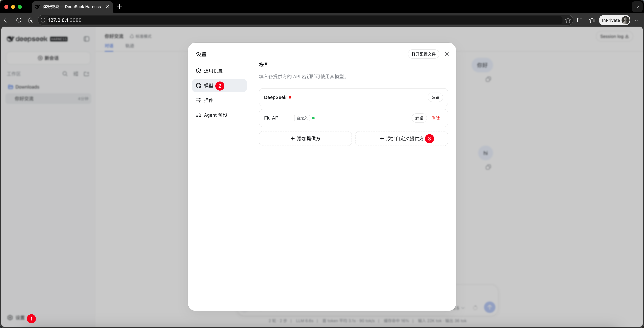Screen dimensions: 644x328
Task: Go to browser home page
Action: coord(31,20)
